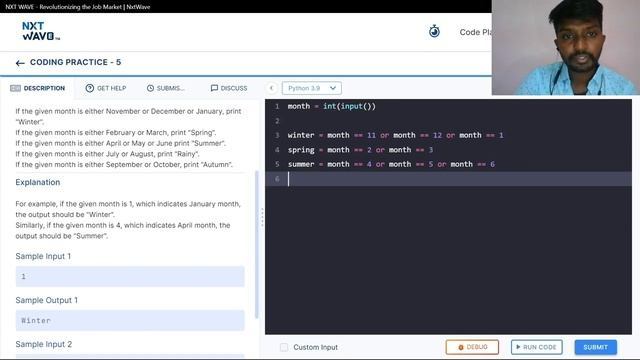Click Sample Input 1 value box
Screen dimensions: 640x360
coord(130,276)
